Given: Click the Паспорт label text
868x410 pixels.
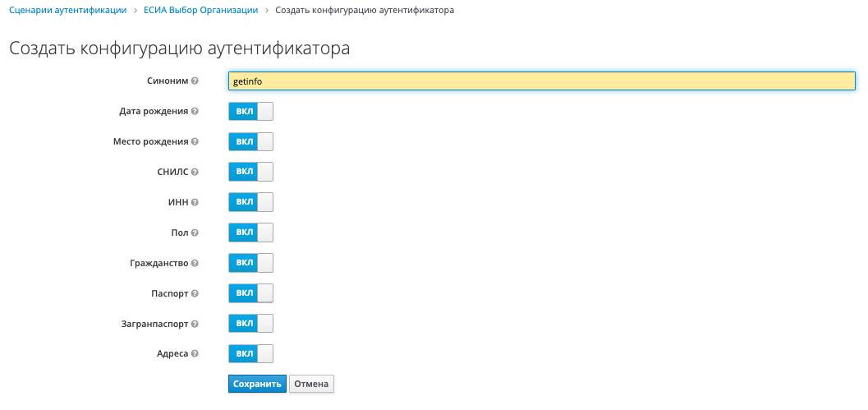Looking at the screenshot, I should [x=170, y=293].
